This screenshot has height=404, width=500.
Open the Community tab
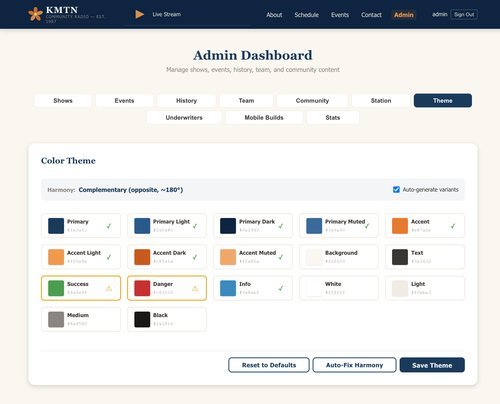(x=312, y=100)
